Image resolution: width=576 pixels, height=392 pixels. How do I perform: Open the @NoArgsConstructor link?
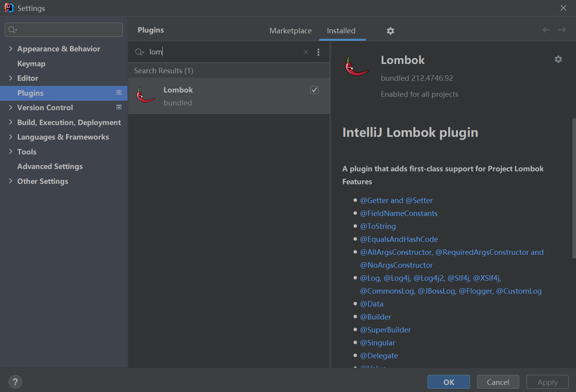point(396,265)
